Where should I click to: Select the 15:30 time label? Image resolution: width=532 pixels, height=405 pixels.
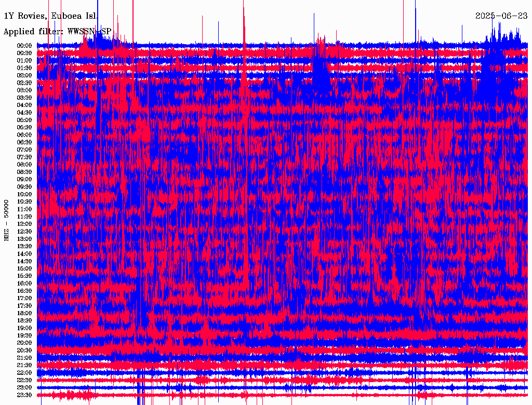click(24, 276)
